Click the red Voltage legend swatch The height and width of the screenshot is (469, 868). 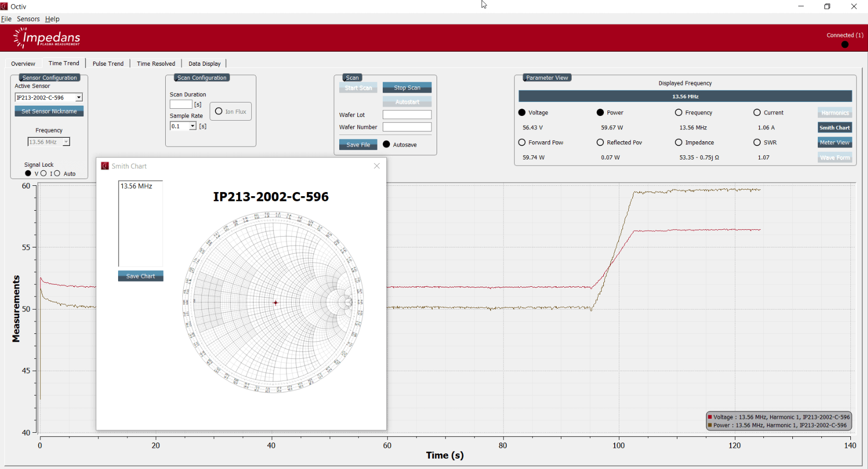[710, 417]
